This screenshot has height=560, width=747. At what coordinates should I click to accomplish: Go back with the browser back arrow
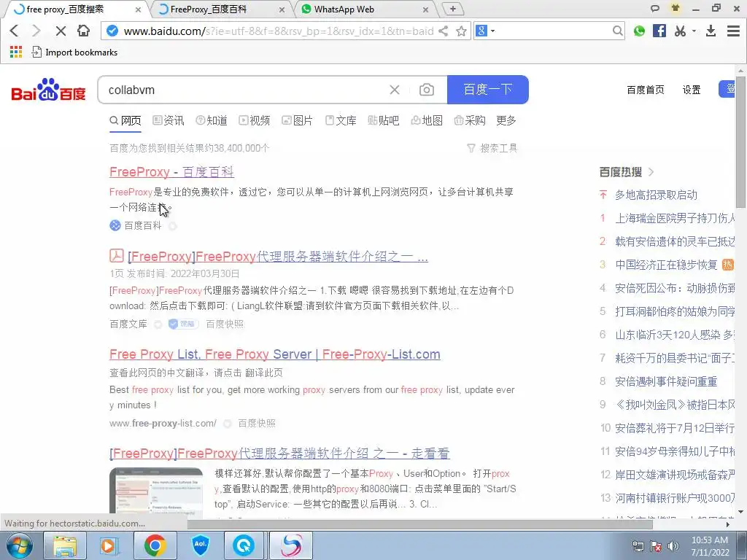15,31
